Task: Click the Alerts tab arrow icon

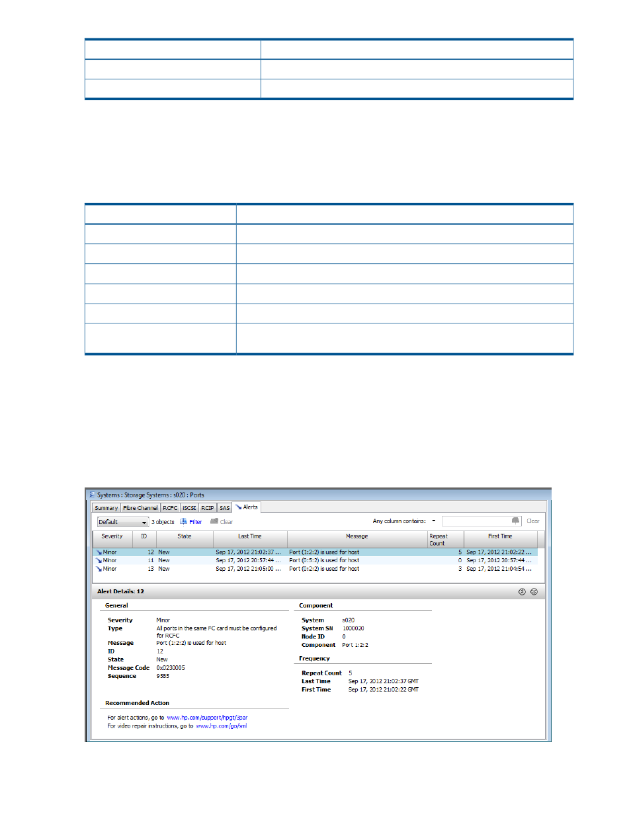Action: click(x=238, y=507)
